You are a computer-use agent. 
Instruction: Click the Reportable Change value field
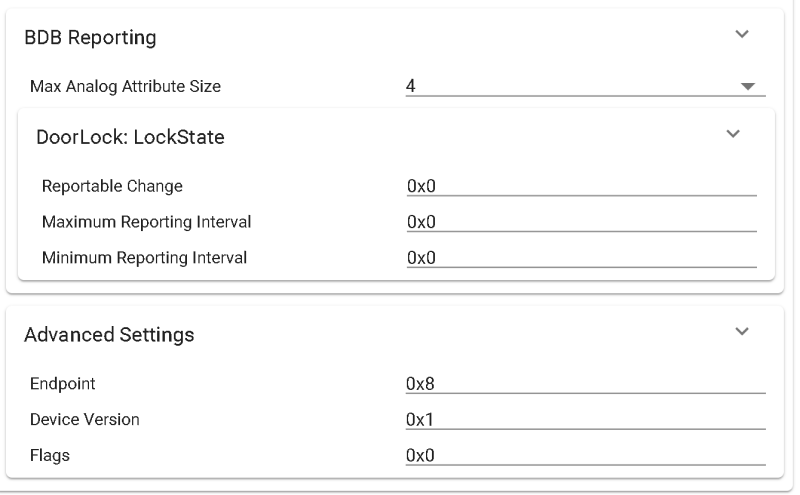click(581, 185)
